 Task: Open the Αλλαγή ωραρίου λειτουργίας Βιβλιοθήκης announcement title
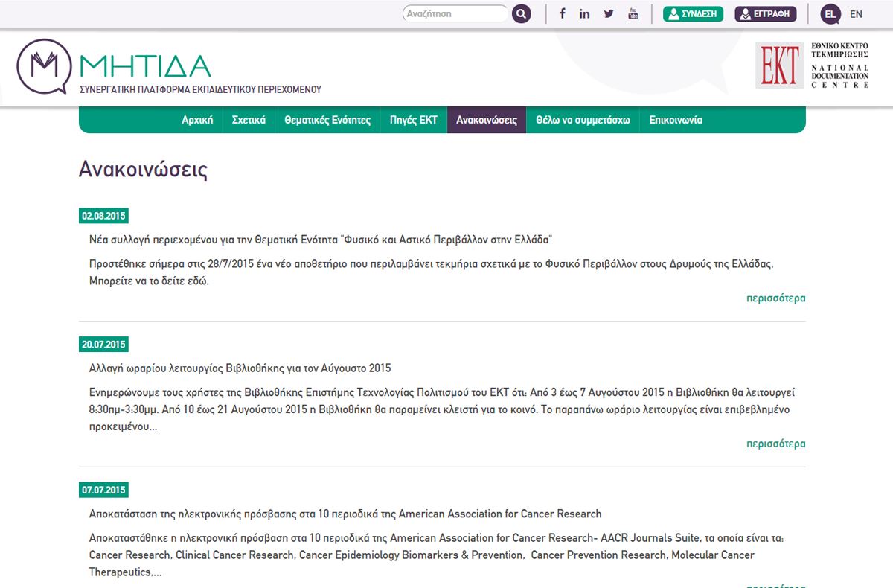tap(240, 368)
